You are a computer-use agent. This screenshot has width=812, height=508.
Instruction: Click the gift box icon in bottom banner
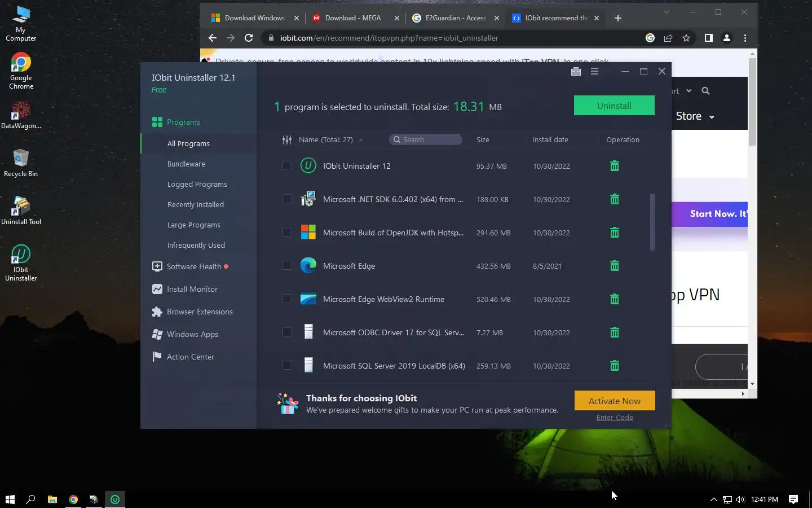pos(288,403)
